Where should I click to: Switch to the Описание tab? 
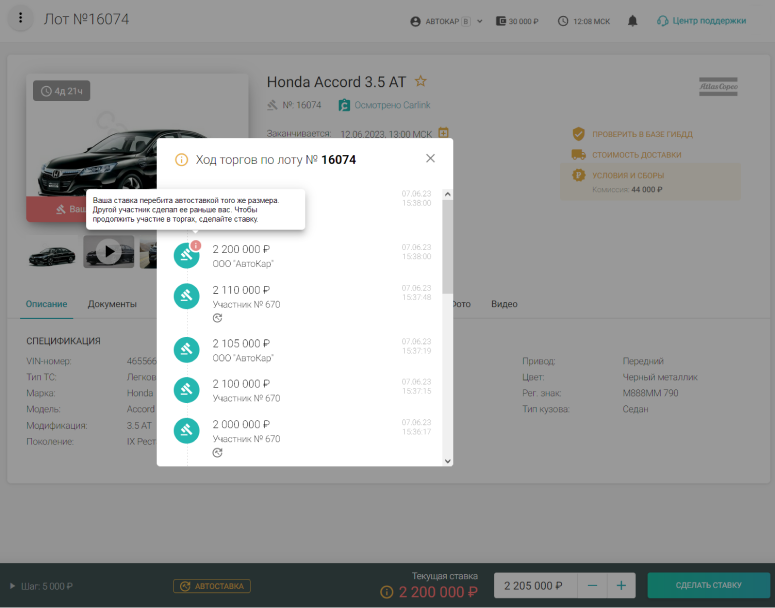pyautogui.click(x=46, y=304)
